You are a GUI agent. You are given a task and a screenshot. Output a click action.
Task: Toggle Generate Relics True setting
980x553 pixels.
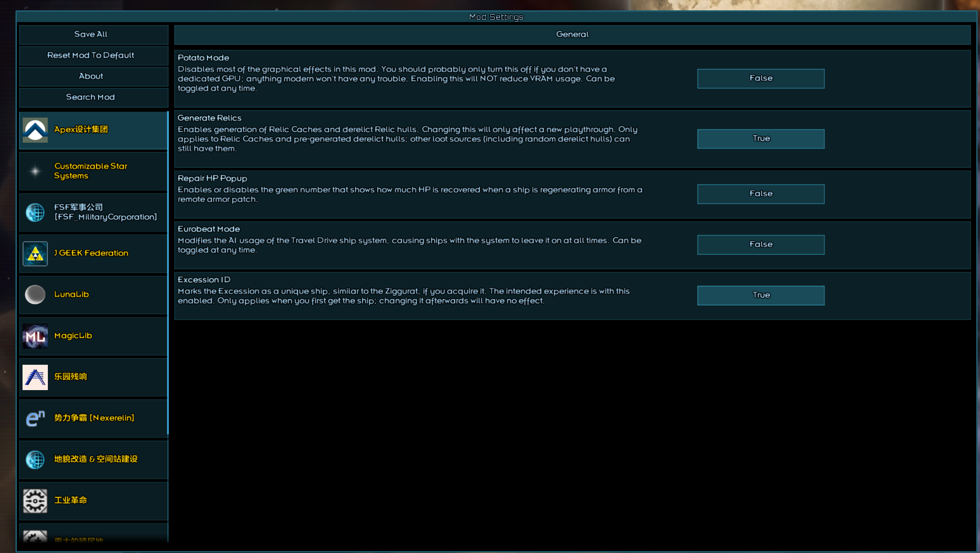tap(760, 138)
